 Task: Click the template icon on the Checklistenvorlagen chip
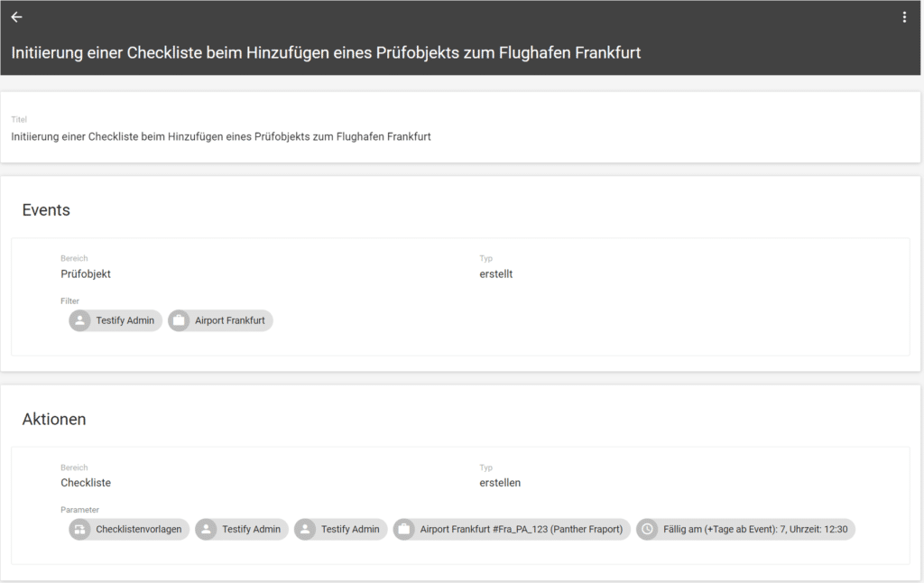click(x=79, y=530)
